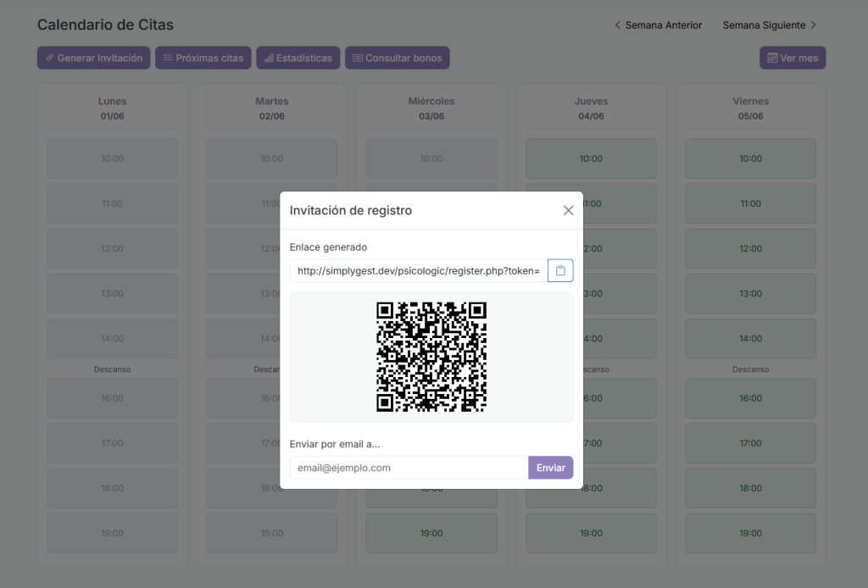
Task: Click Descanso label under Lunes
Action: (x=113, y=369)
